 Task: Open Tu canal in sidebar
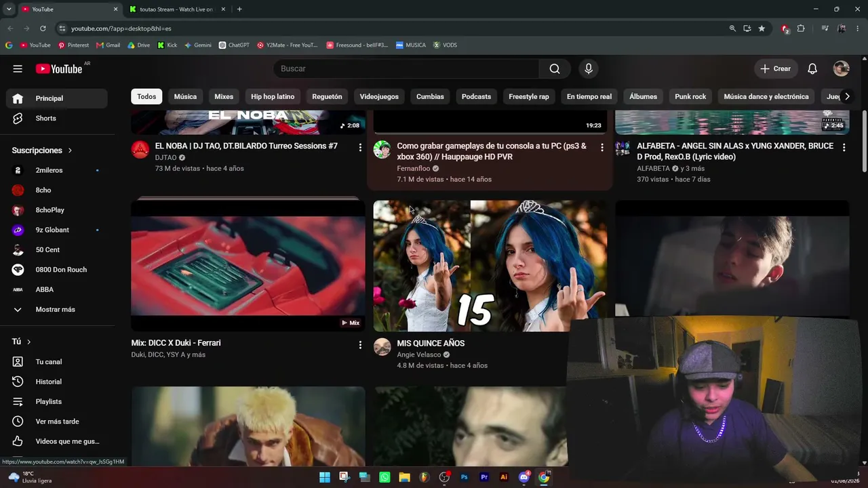click(x=57, y=362)
